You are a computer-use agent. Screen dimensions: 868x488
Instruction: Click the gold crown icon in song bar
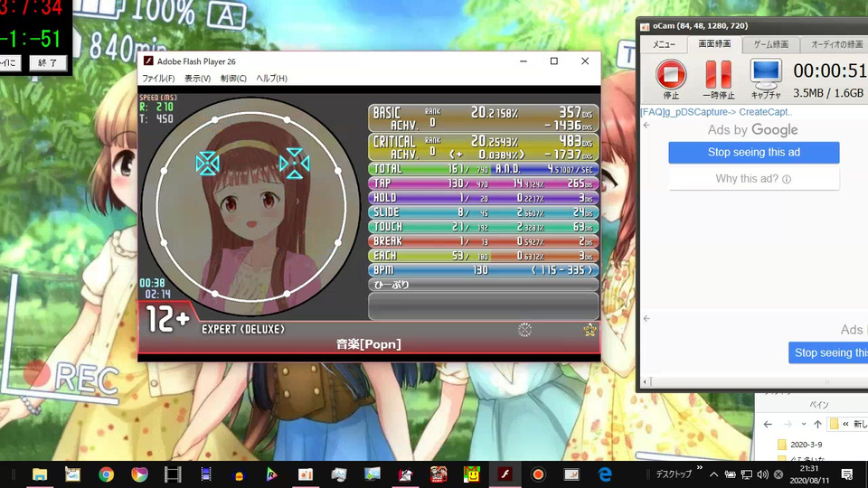click(x=590, y=331)
